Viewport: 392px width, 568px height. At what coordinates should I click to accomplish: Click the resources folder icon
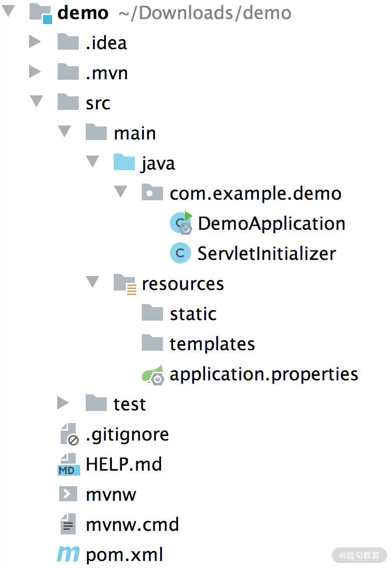pyautogui.click(x=125, y=283)
